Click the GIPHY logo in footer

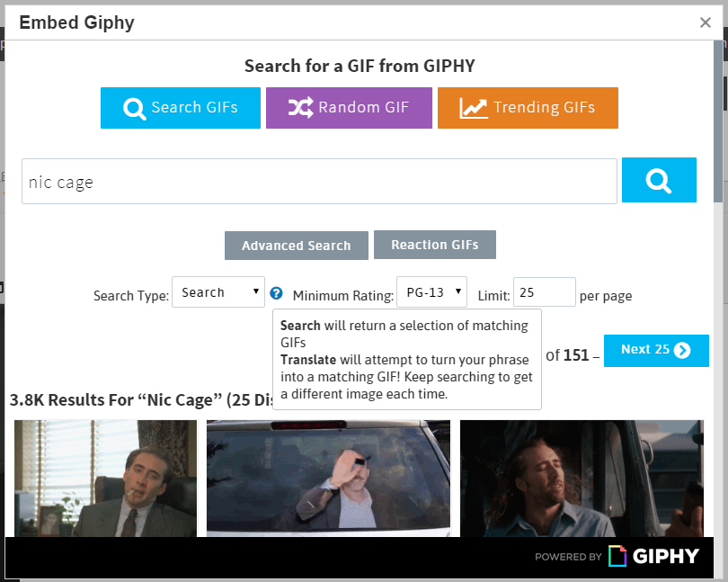(x=653, y=556)
